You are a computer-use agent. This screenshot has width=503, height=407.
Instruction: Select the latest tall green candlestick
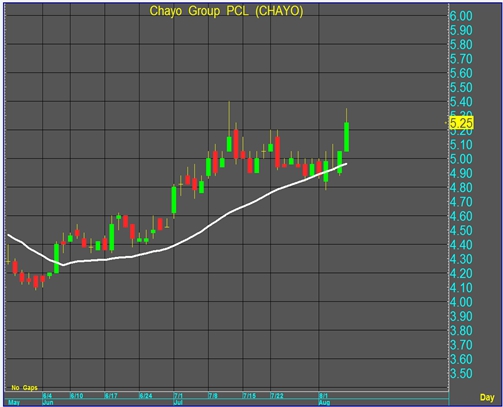[x=347, y=137]
